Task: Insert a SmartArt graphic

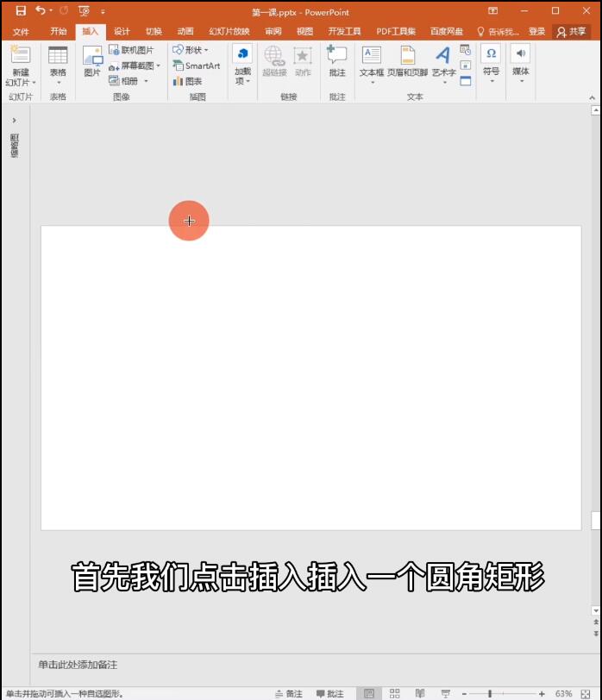Action: coord(197,66)
